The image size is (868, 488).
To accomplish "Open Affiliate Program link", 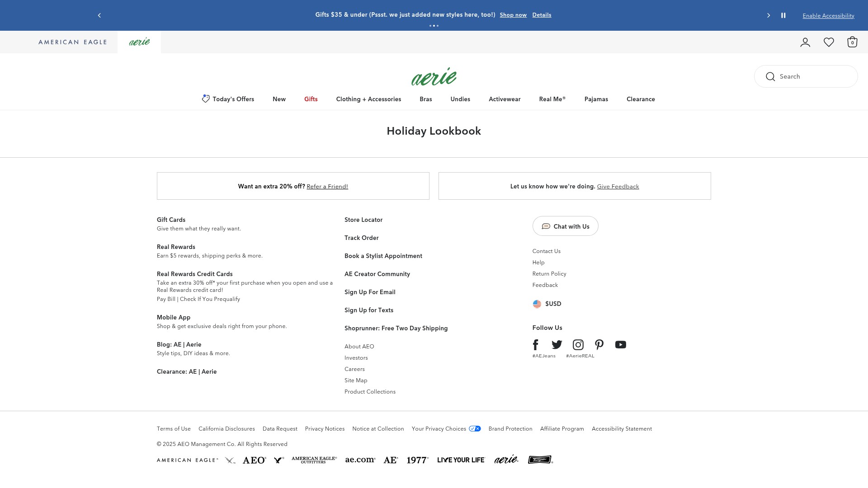I will (562, 429).
